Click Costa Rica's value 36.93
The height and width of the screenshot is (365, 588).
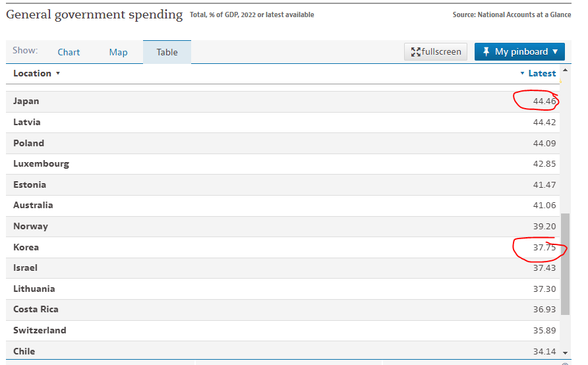tap(544, 310)
